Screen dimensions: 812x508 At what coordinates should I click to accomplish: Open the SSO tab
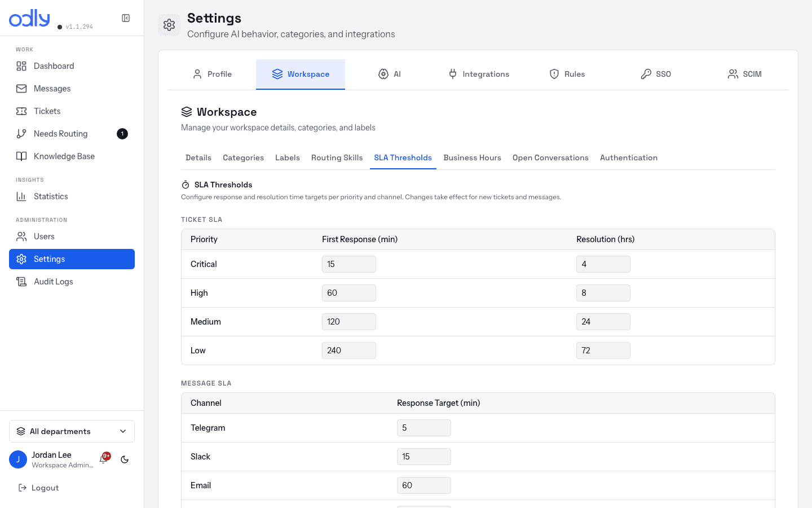pyautogui.click(x=655, y=74)
